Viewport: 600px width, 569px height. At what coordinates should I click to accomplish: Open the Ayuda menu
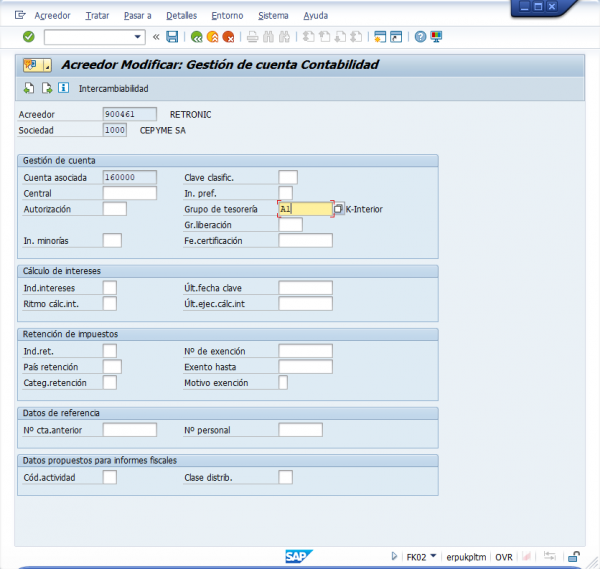[316, 16]
